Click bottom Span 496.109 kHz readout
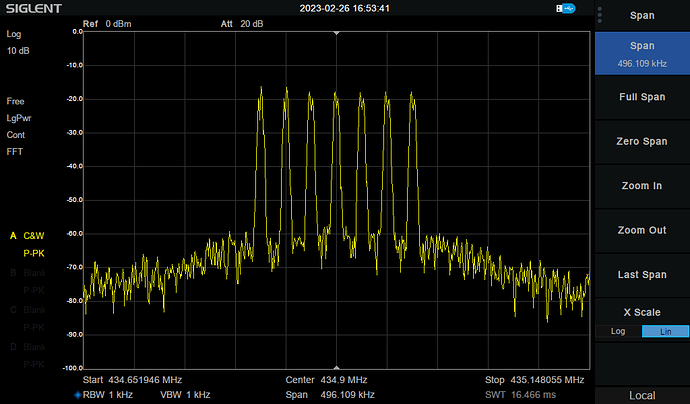 tap(330, 395)
